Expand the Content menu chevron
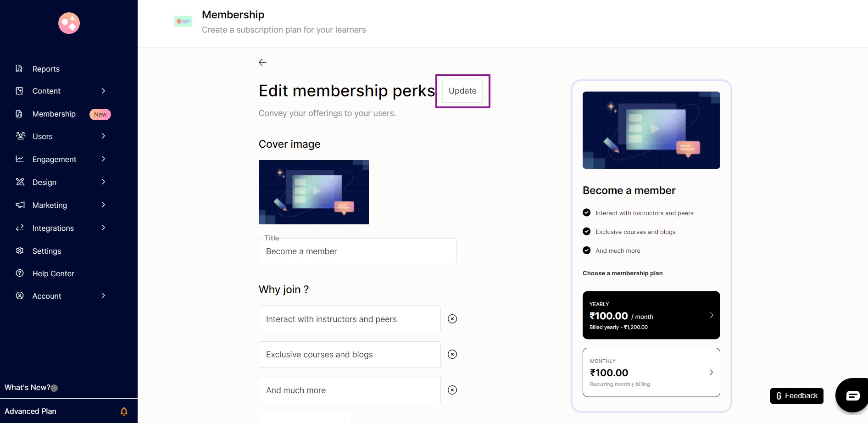Viewport: 868px width, 423px height. (103, 91)
